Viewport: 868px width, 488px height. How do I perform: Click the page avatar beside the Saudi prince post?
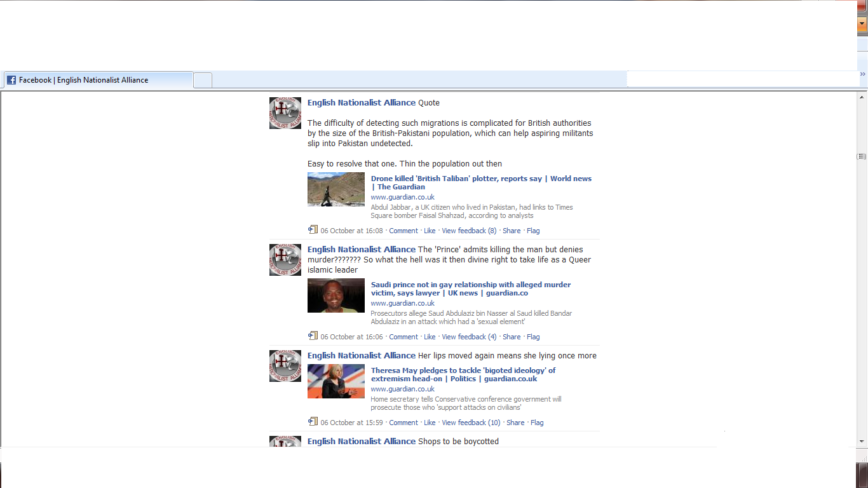(x=285, y=260)
